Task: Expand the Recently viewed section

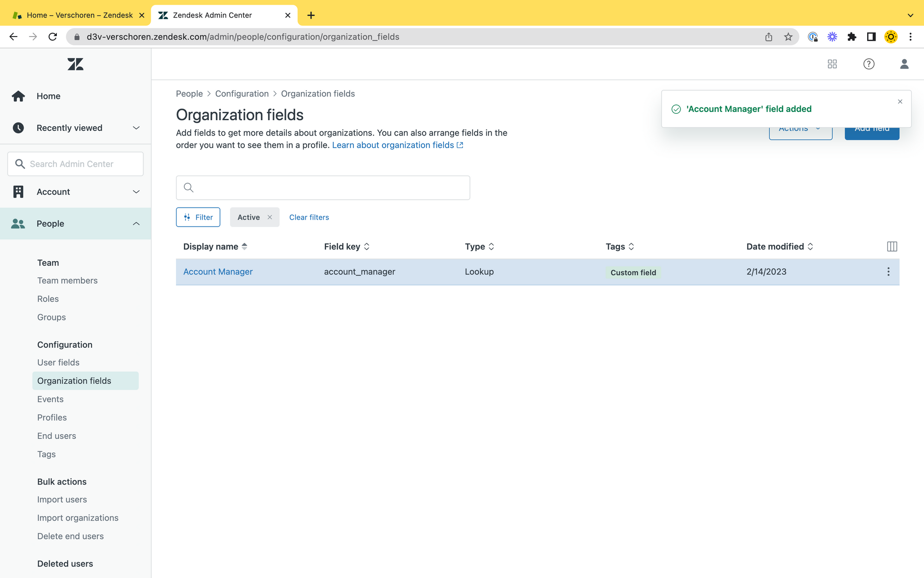Action: (x=136, y=128)
